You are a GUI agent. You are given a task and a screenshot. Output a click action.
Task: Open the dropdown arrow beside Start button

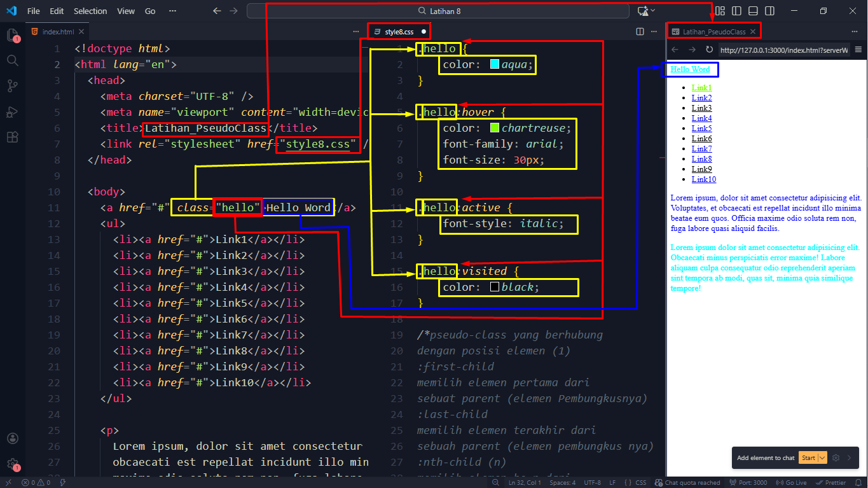point(822,457)
